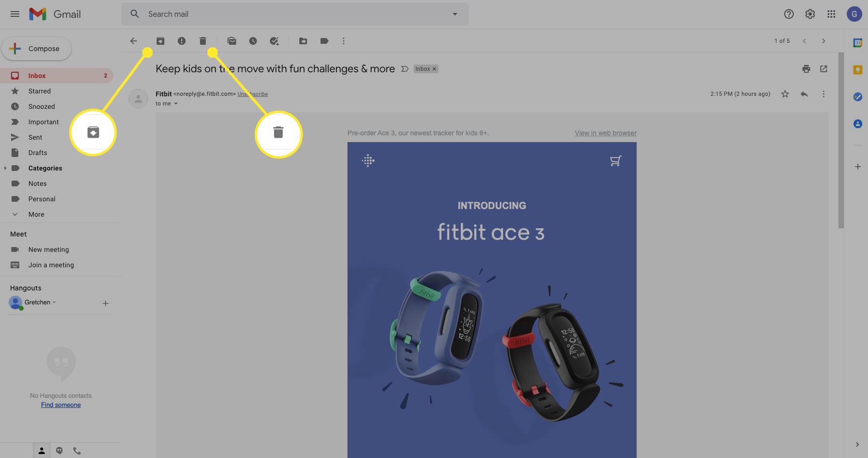Snooze this email with clock icon
Image resolution: width=868 pixels, height=458 pixels.
point(253,41)
